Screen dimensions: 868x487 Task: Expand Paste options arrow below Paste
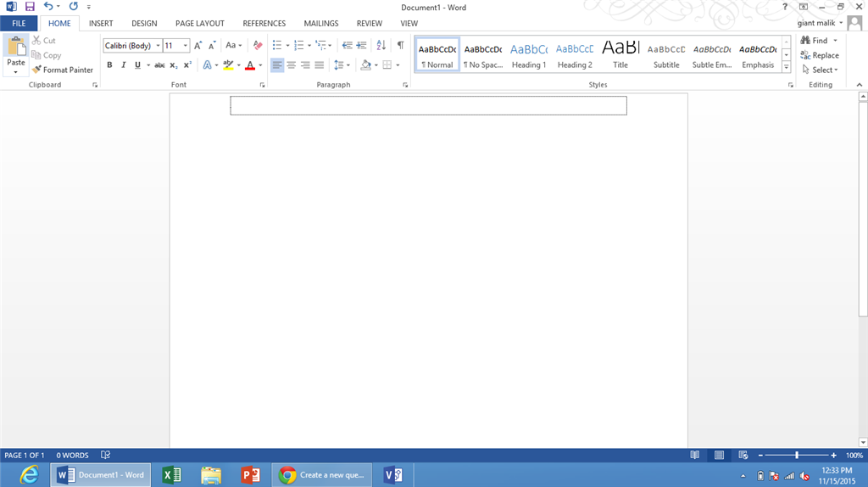pos(16,73)
